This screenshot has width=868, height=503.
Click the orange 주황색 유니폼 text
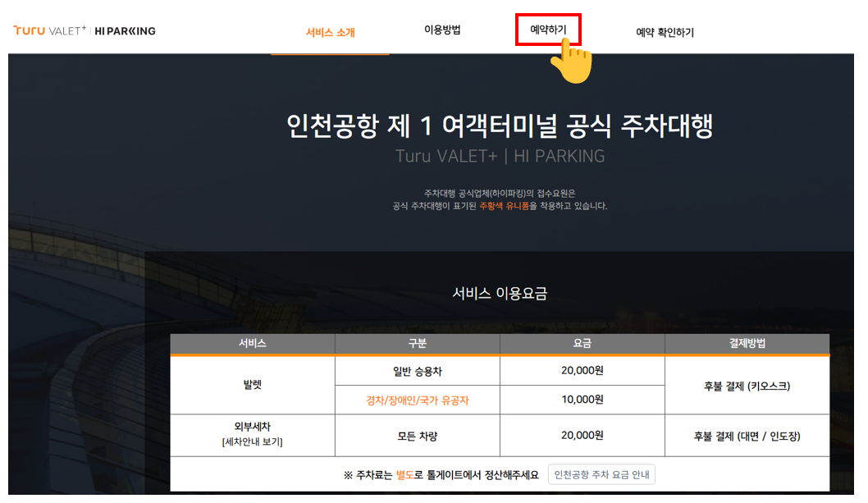click(505, 206)
